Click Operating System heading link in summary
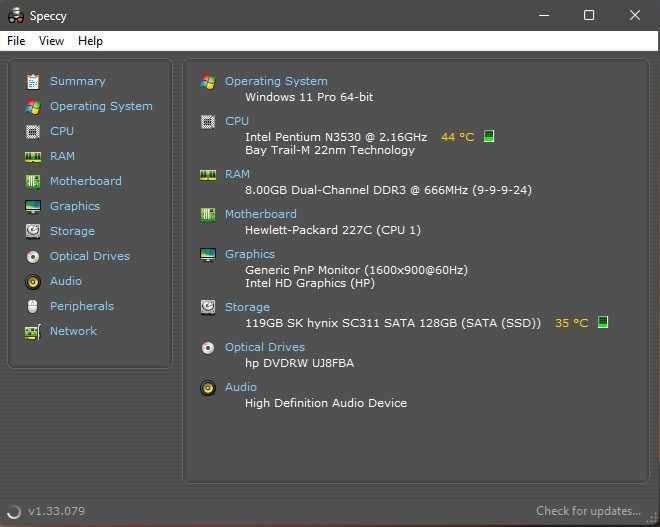Screen dimensions: 660x527 (x=276, y=81)
